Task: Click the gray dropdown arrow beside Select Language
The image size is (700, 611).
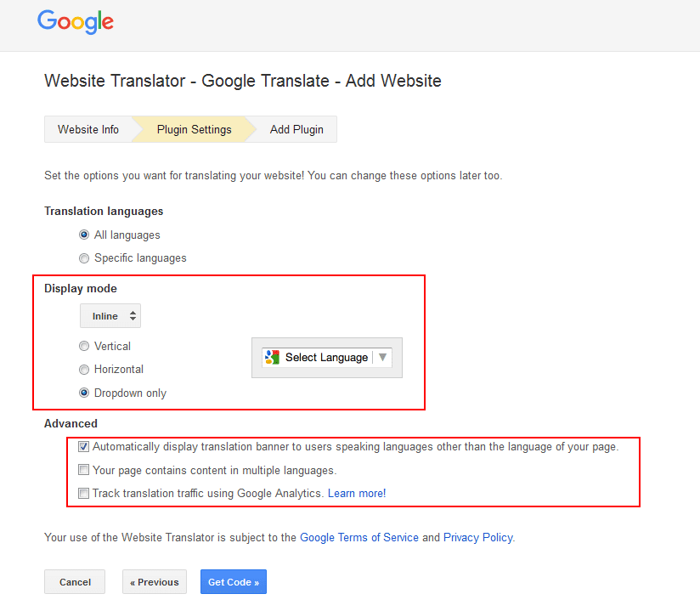Action: pyautogui.click(x=384, y=357)
